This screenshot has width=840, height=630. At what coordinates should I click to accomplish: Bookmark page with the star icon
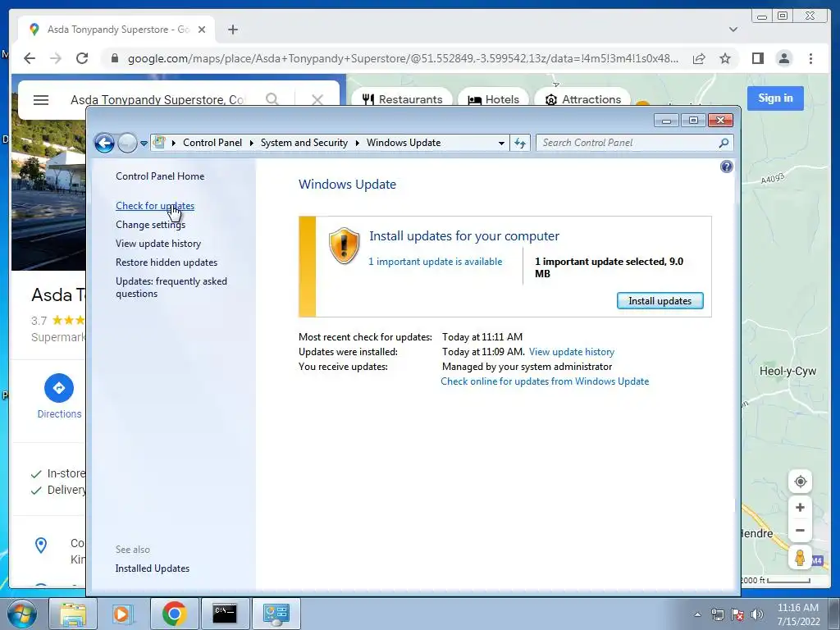click(x=725, y=58)
